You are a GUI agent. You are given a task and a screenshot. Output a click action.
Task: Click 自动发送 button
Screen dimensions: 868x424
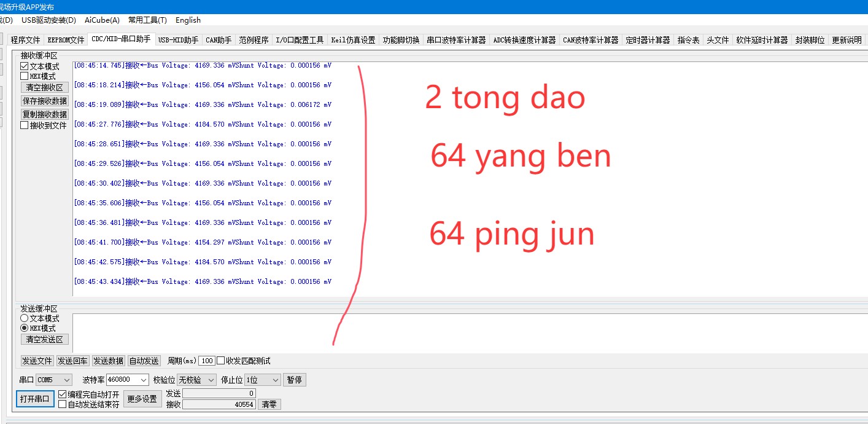pyautogui.click(x=144, y=361)
